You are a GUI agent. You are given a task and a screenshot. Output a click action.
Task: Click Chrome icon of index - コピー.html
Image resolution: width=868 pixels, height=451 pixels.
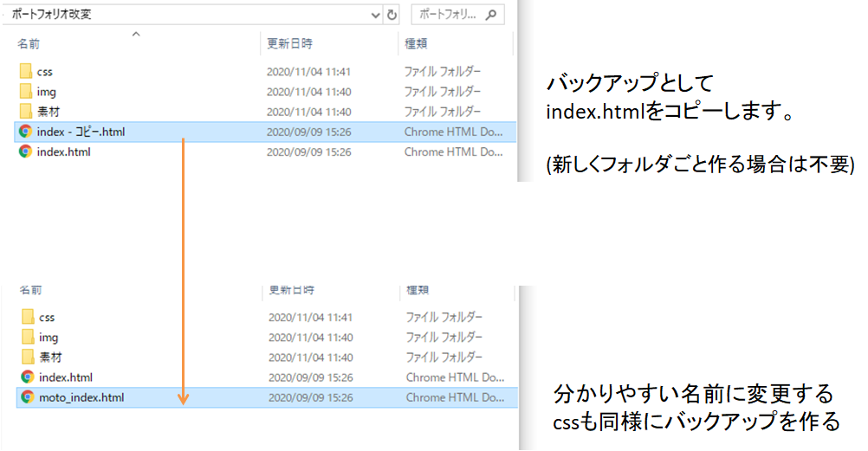point(25,132)
